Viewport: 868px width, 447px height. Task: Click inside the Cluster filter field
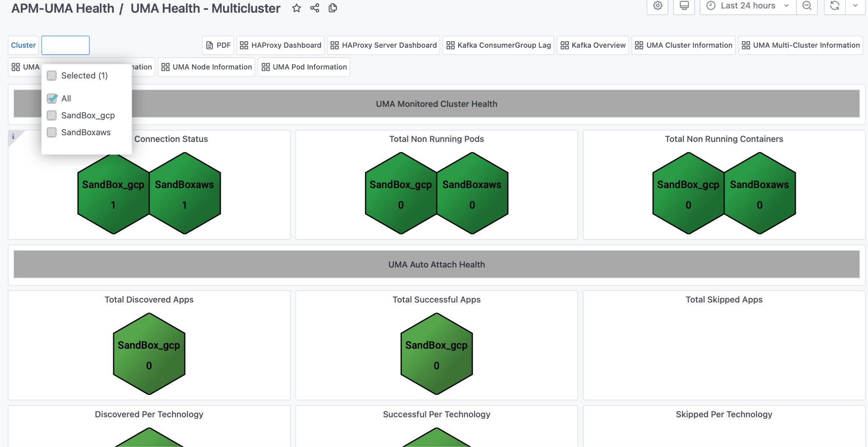[65, 45]
